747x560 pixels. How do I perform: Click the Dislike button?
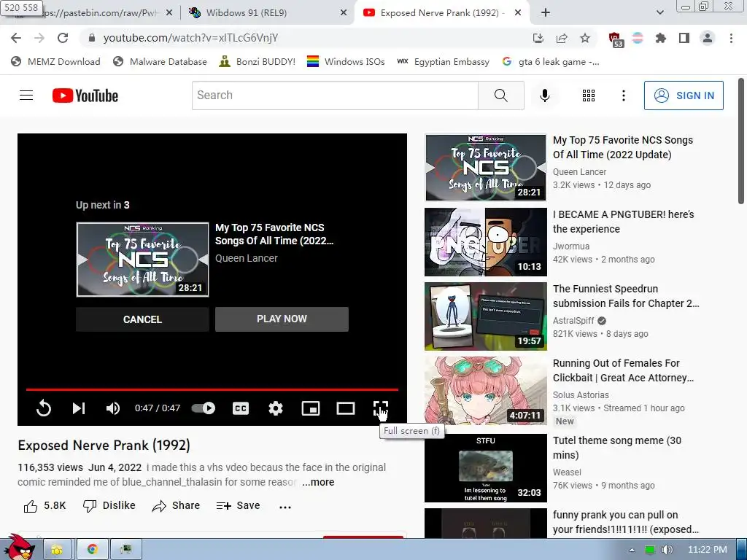coord(109,506)
